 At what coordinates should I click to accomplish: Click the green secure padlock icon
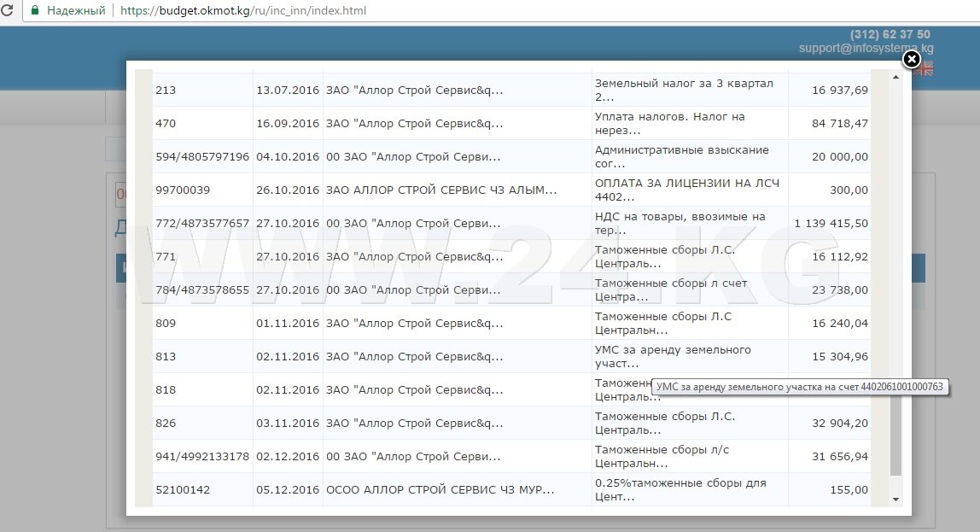pyautogui.click(x=34, y=11)
